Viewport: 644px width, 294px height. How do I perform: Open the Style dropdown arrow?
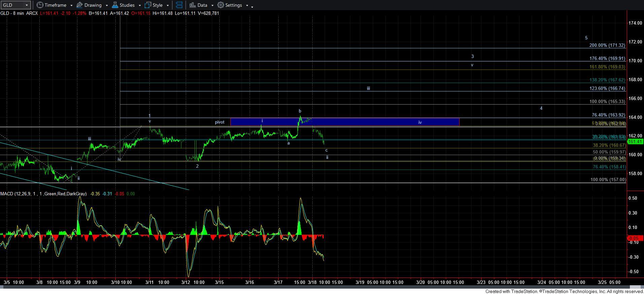point(168,5)
